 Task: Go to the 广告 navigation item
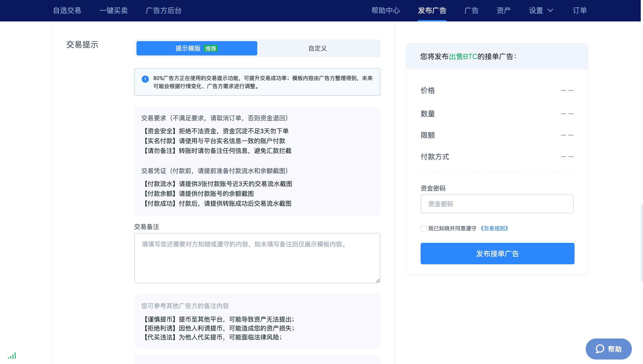[471, 11]
